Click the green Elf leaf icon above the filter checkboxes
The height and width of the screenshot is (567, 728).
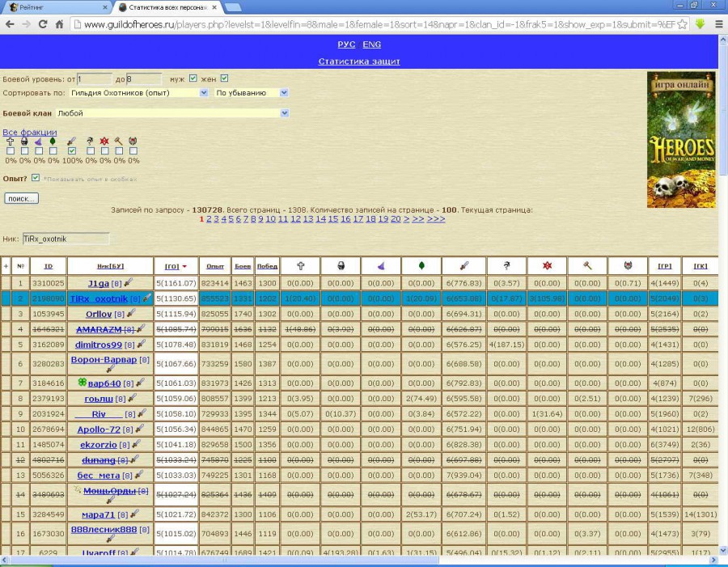[x=53, y=142]
